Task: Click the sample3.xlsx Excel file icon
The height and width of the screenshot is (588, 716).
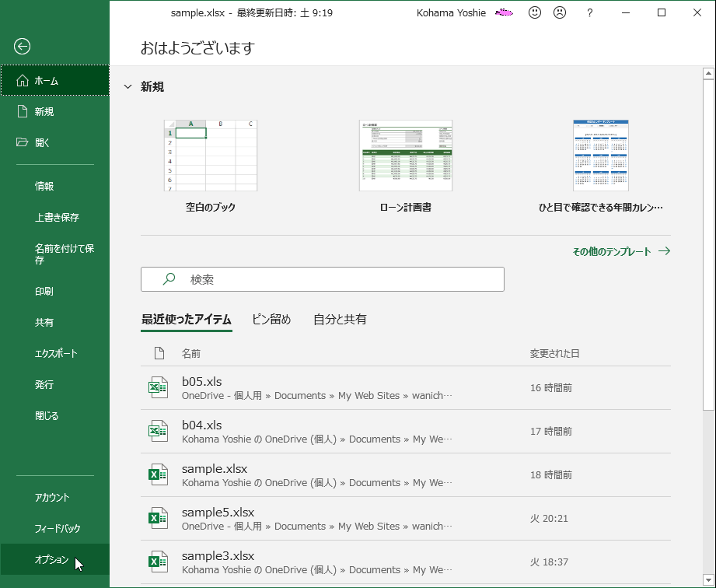Action: (x=158, y=562)
